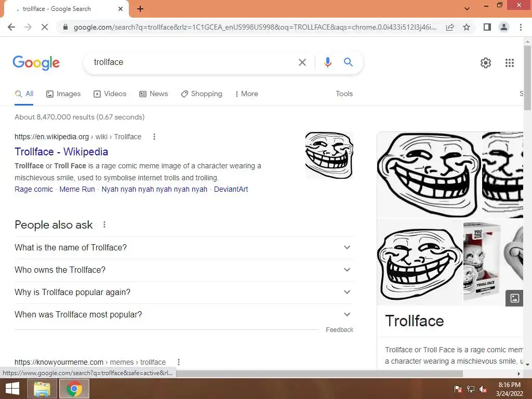Click the 8:16 PM taskbar clock

[x=509, y=385]
